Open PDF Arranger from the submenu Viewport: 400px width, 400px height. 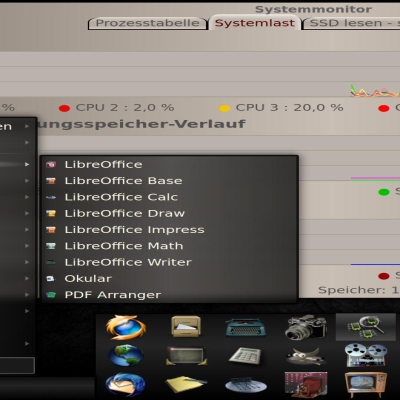tap(169, 295)
